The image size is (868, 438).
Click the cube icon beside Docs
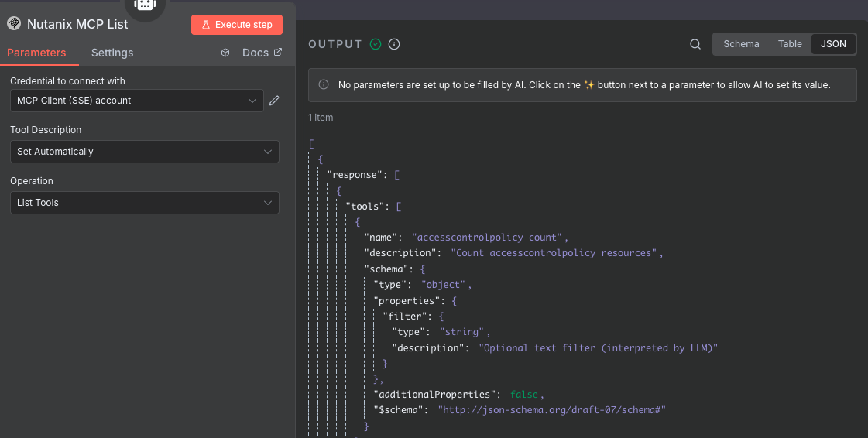click(x=225, y=53)
